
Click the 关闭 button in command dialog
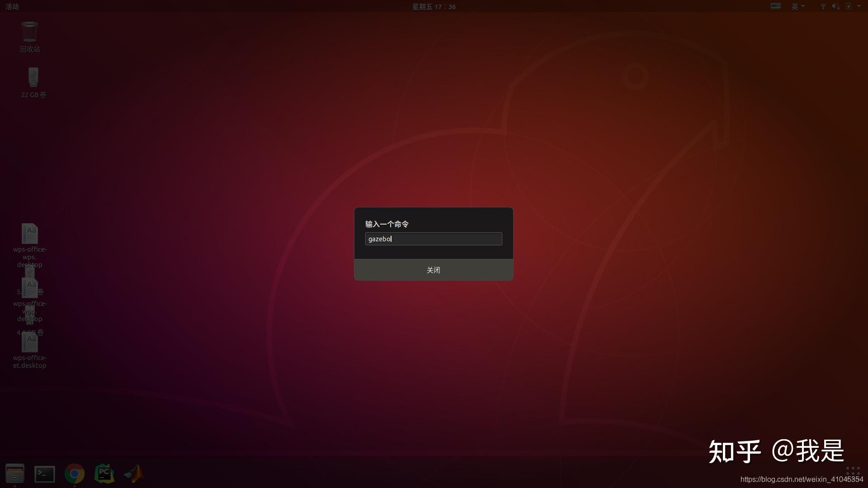(x=434, y=270)
